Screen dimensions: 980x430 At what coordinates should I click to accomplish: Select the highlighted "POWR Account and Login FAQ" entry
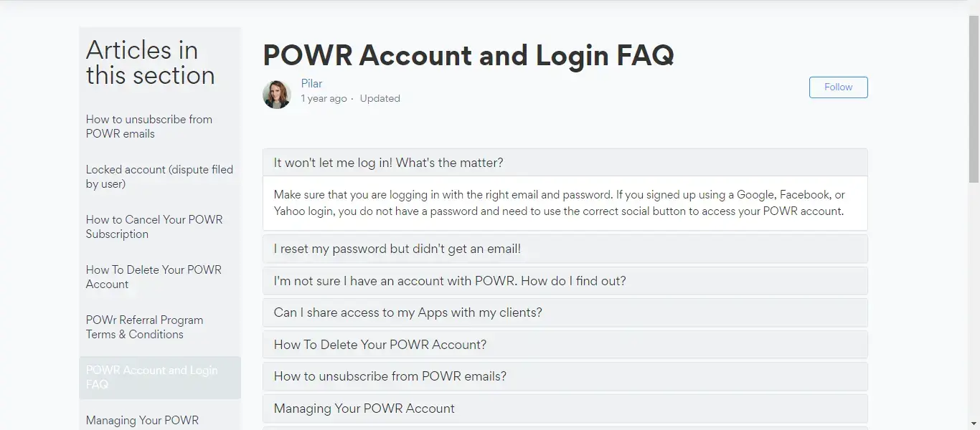pos(152,377)
